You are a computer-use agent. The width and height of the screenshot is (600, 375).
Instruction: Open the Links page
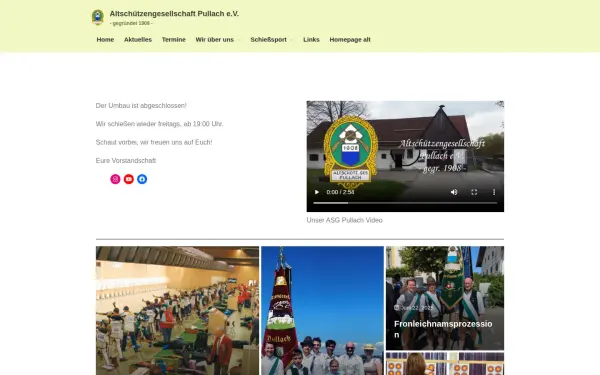(311, 39)
